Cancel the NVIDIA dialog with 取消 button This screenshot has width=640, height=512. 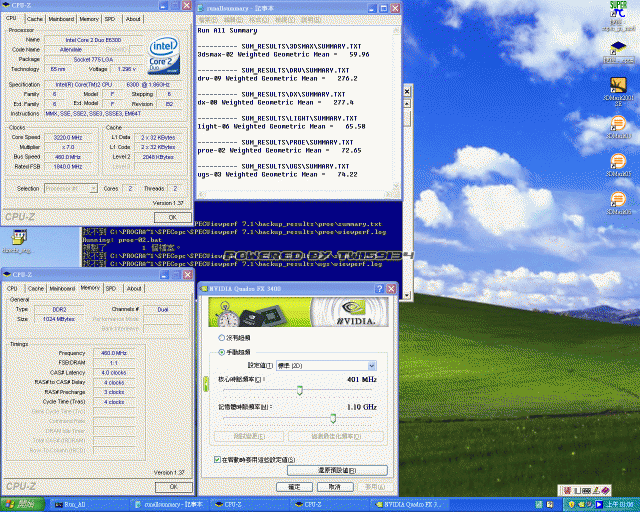click(x=335, y=487)
